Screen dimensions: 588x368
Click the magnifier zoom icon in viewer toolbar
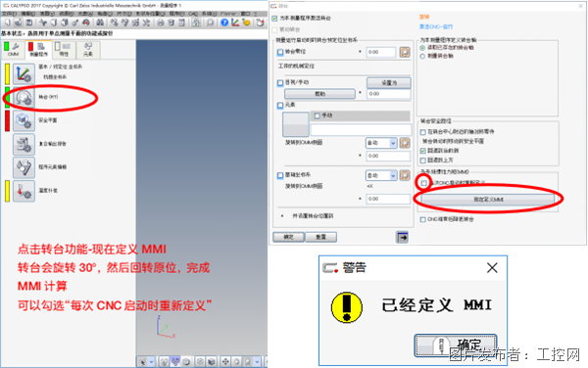tap(248, 361)
